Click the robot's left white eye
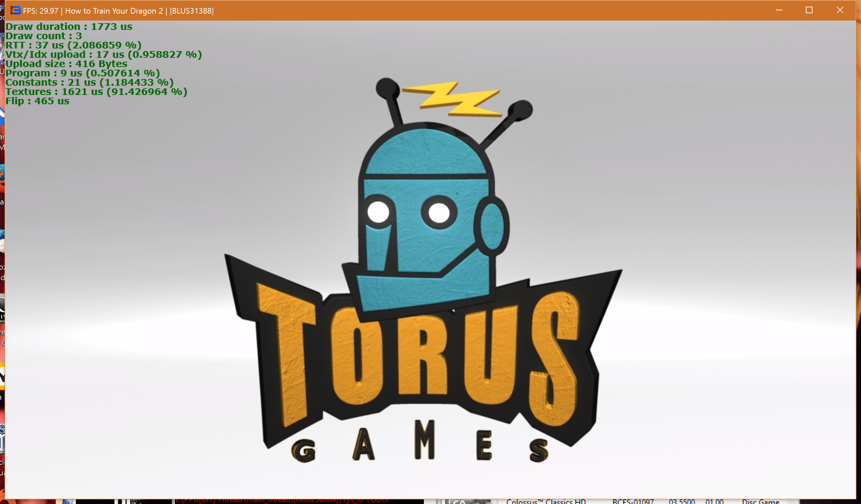The image size is (861, 504). pyautogui.click(x=378, y=212)
